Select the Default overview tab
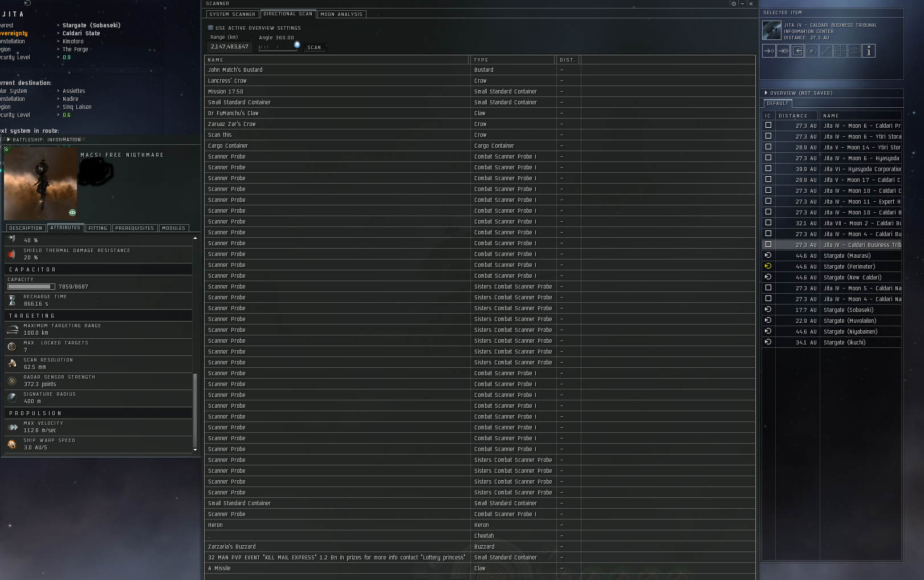This screenshot has width=924, height=580. click(778, 103)
